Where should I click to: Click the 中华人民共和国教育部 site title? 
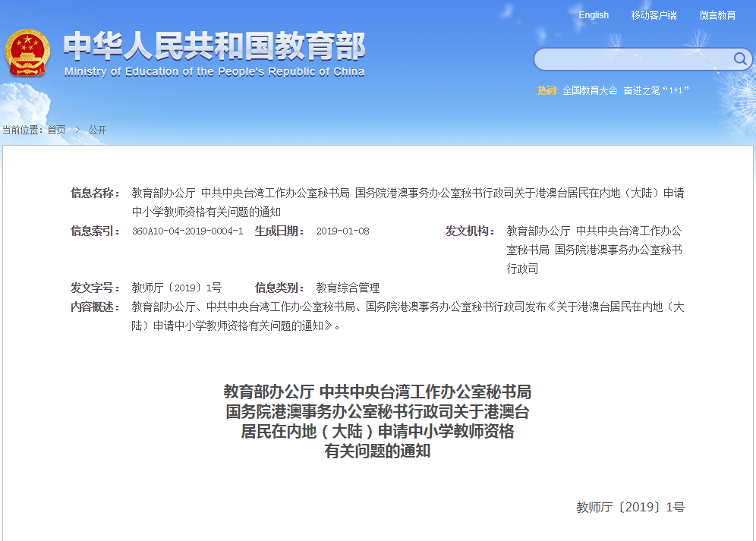click(214, 47)
